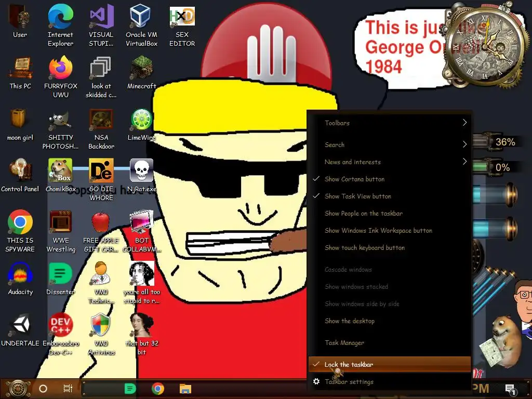Launch UNDERTALE Unity icon
The height and width of the screenshot is (399, 532).
pyautogui.click(x=20, y=330)
